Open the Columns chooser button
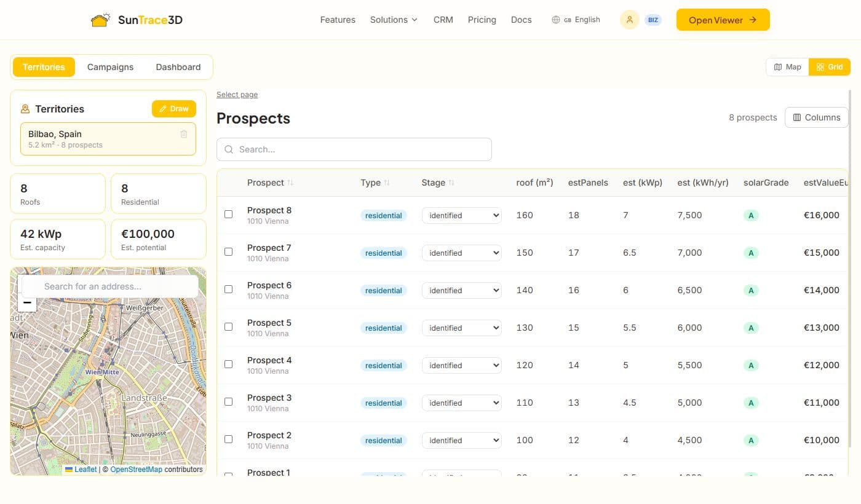Image resolution: width=861 pixels, height=504 pixels. click(x=817, y=117)
